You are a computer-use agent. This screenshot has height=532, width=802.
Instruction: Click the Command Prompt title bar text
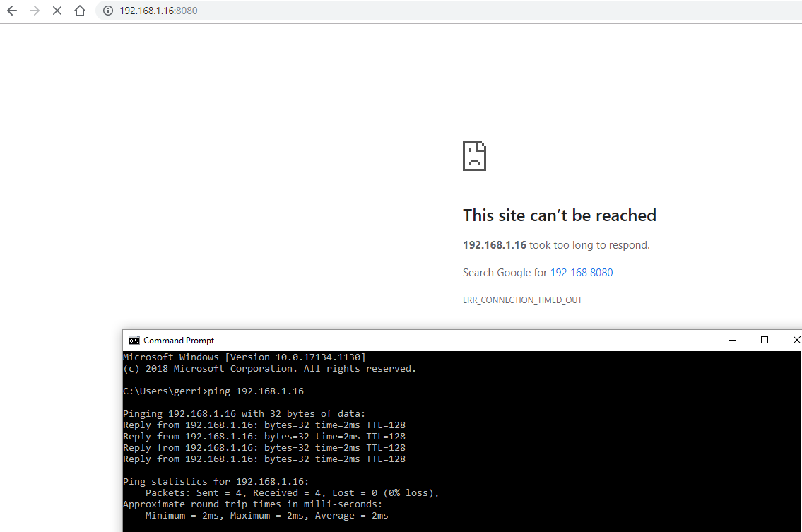(179, 341)
